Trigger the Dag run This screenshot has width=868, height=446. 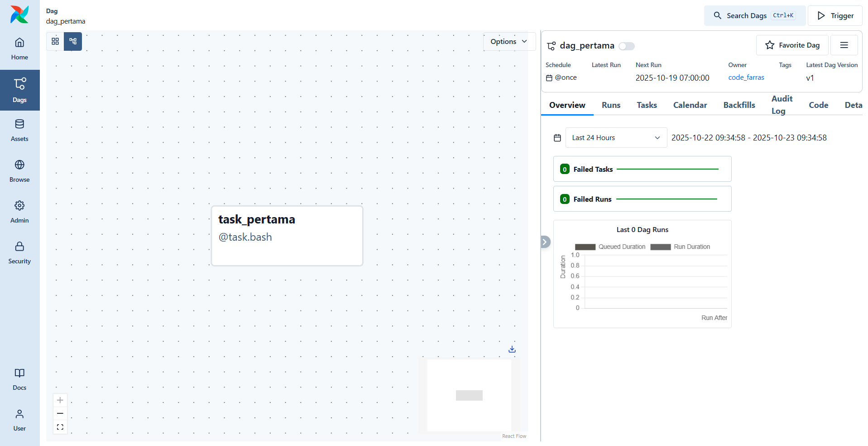[835, 16]
